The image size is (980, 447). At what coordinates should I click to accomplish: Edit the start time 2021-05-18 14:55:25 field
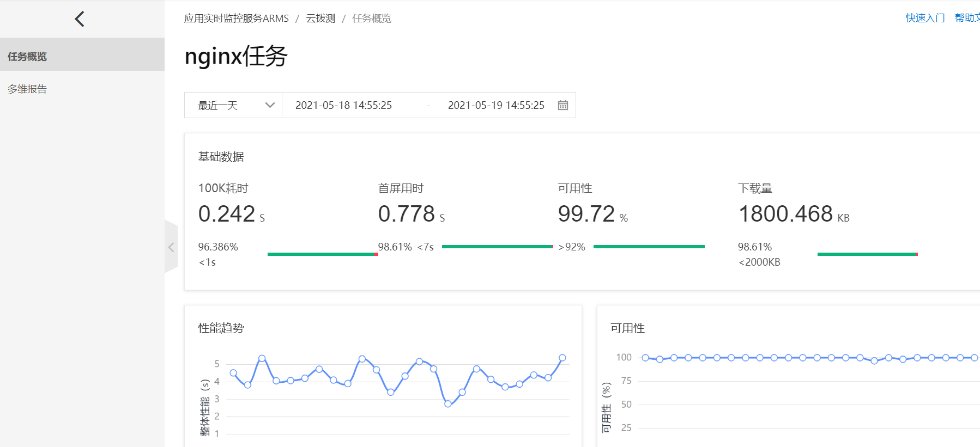tap(343, 105)
